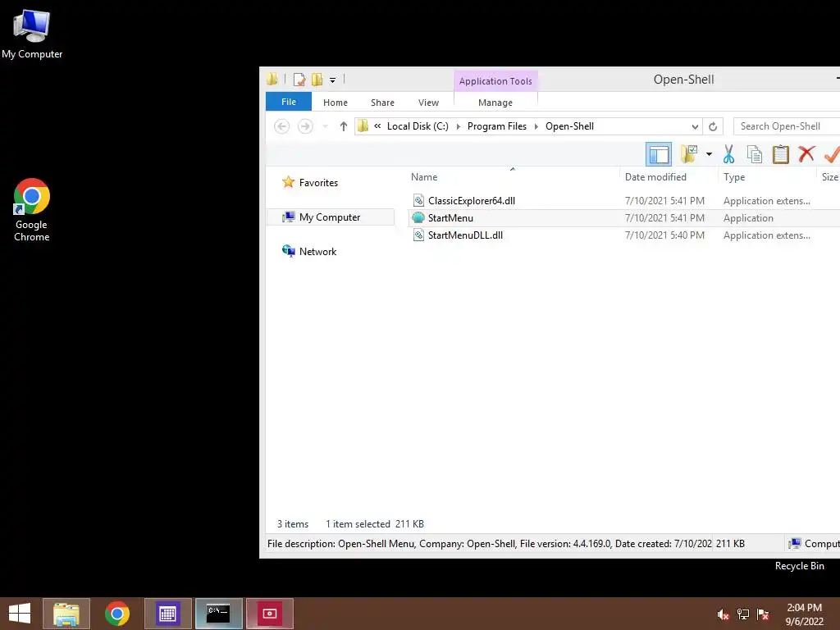The width and height of the screenshot is (840, 630).
Task: Open the purple grid app in taskbar
Action: point(167,614)
